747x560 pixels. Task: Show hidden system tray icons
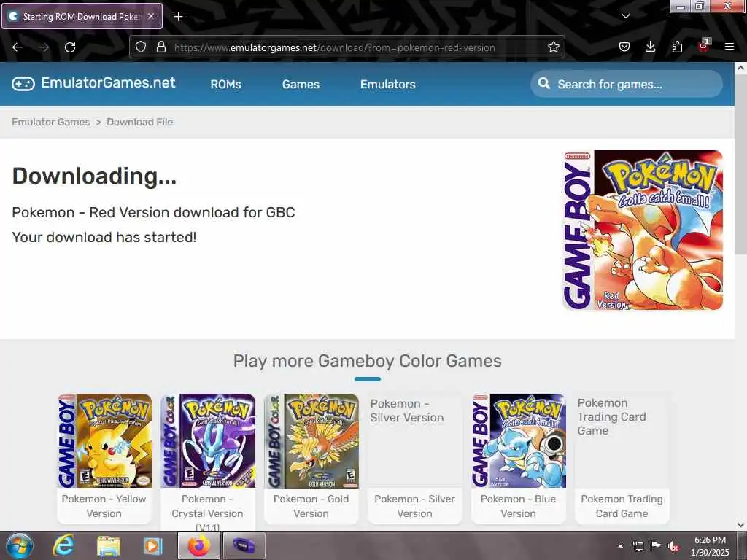tap(620, 546)
